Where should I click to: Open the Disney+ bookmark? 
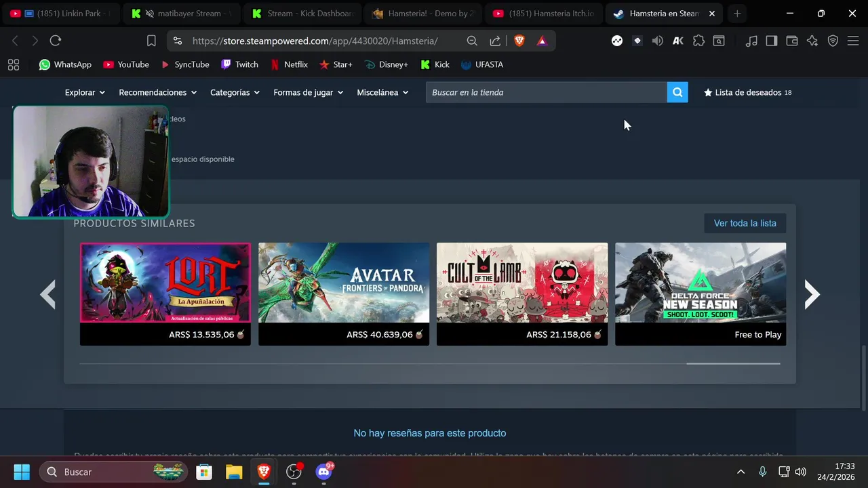[386, 64]
